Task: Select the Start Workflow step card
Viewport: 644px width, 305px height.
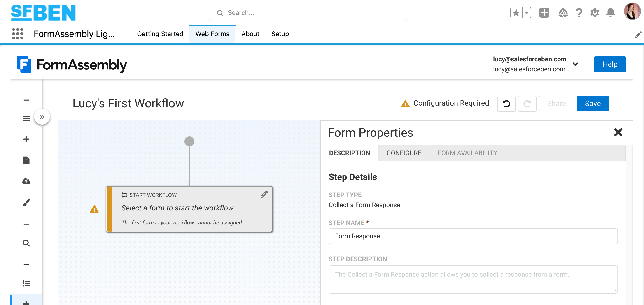Action: pos(189,209)
